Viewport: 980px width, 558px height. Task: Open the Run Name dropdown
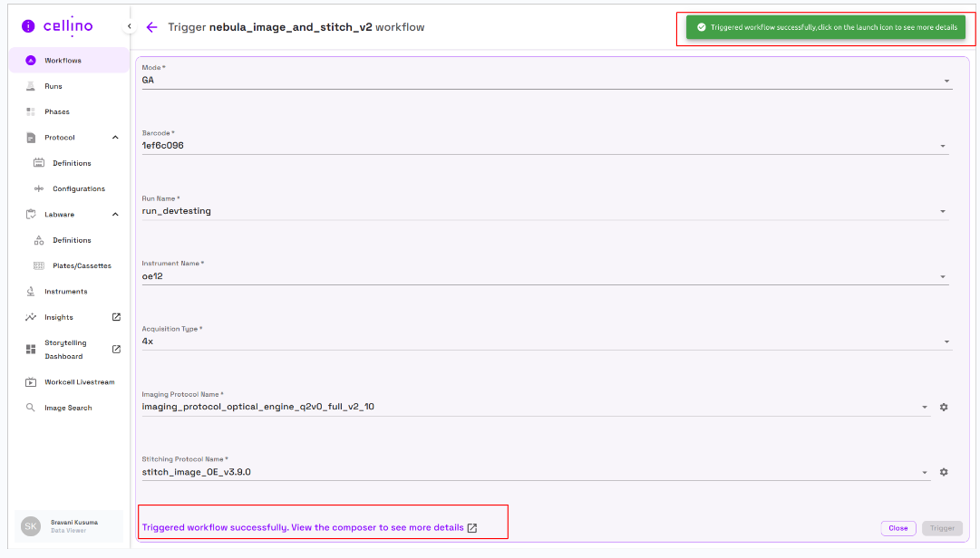pos(943,211)
